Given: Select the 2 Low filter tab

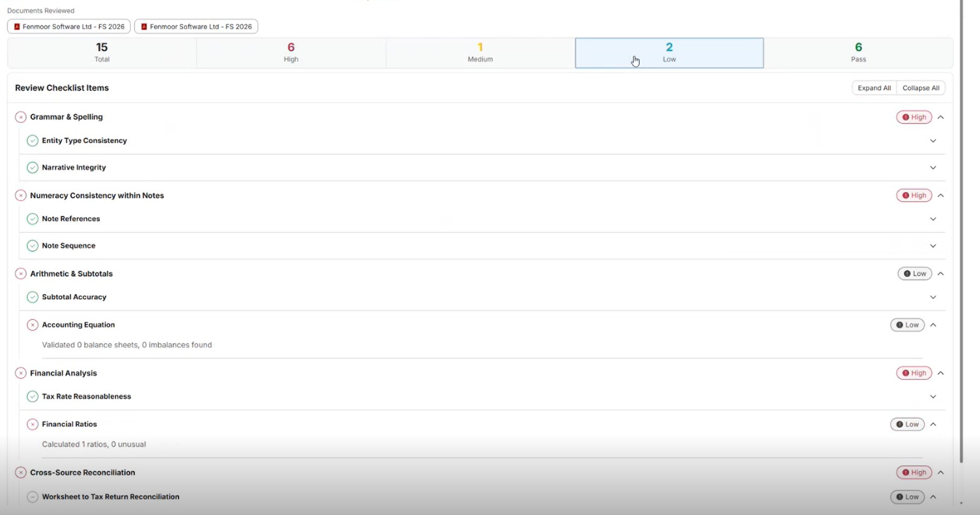Looking at the screenshot, I should [x=670, y=53].
